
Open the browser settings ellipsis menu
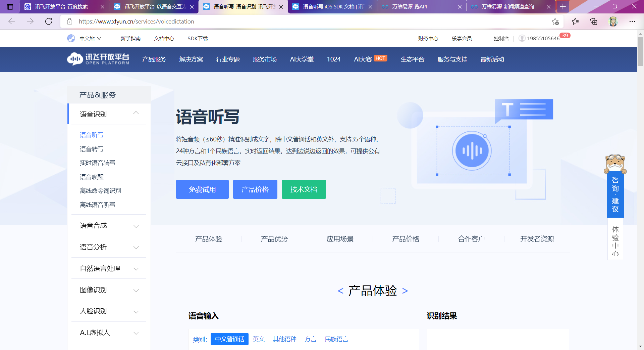click(632, 21)
